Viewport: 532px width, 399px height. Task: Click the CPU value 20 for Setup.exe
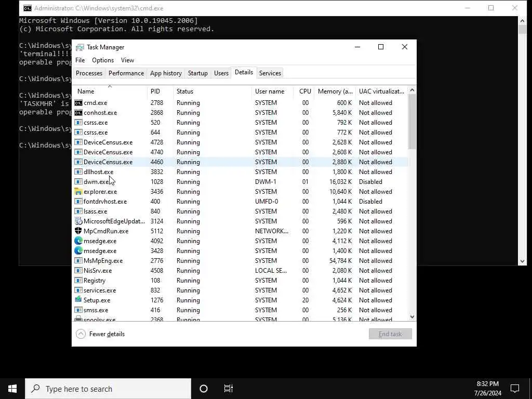(305, 300)
